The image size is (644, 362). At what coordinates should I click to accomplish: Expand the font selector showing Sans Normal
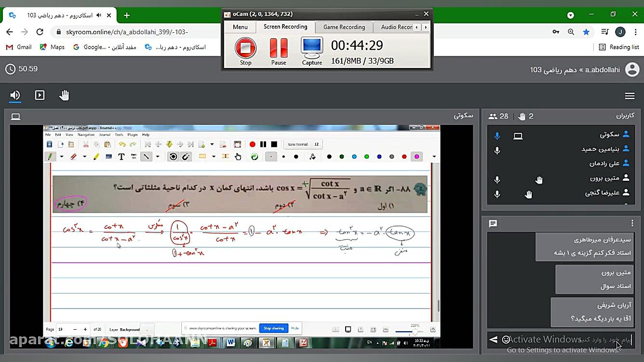coord(302,143)
